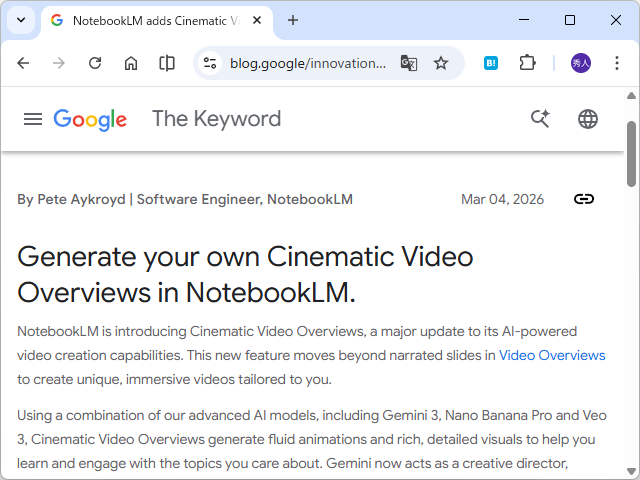The image size is (640, 480).
Task: Click the Translate page icon
Action: 409,63
